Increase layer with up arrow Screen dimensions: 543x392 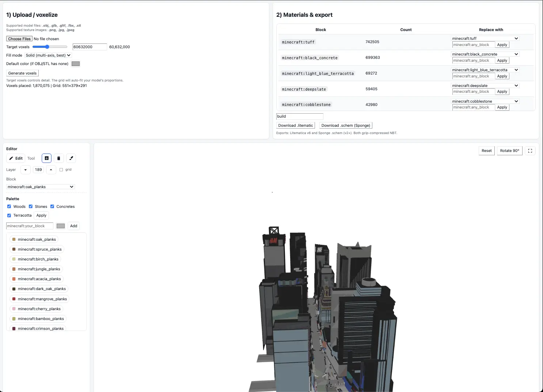tap(51, 170)
